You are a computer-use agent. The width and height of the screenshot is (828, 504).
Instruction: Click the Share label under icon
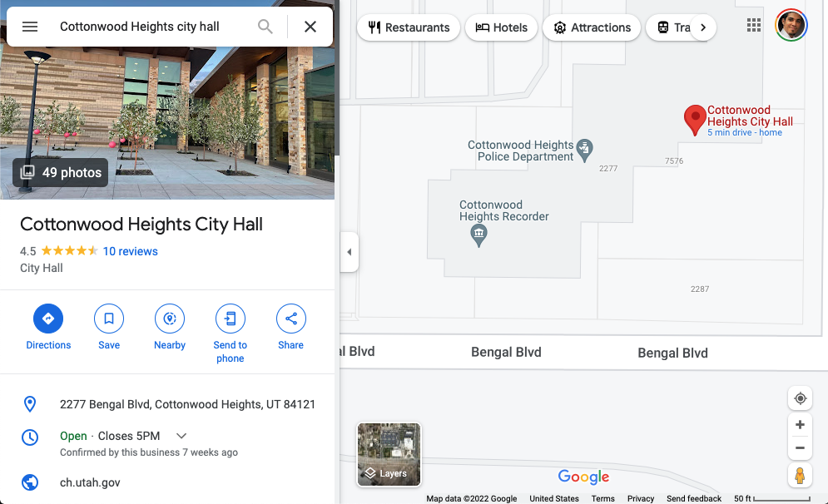(291, 345)
